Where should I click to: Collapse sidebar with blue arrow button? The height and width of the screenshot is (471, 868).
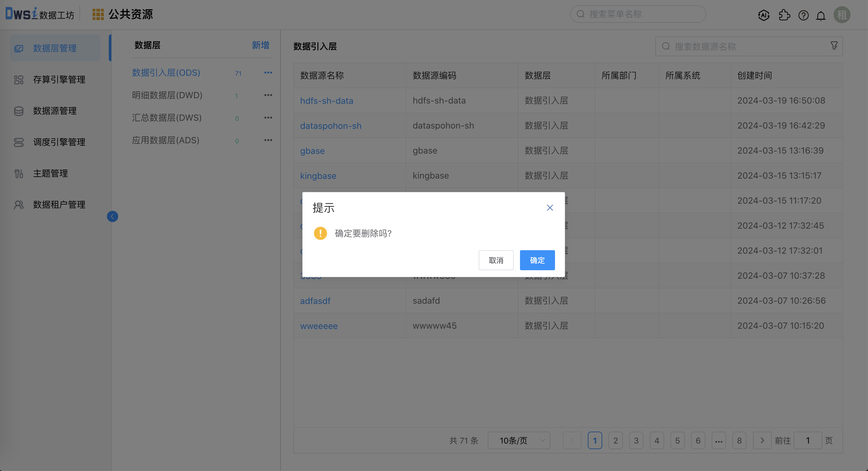point(113,216)
